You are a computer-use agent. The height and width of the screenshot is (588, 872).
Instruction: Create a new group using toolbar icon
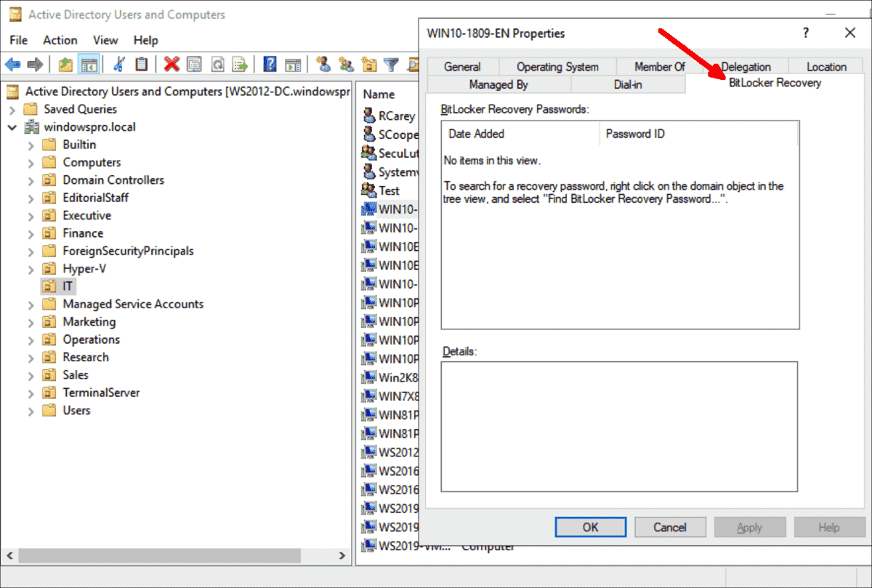point(346,64)
